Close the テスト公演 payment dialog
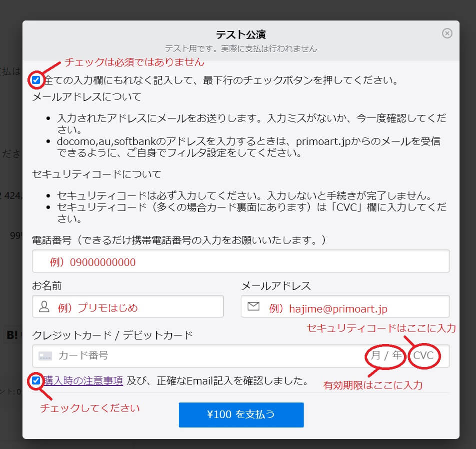 [x=447, y=33]
